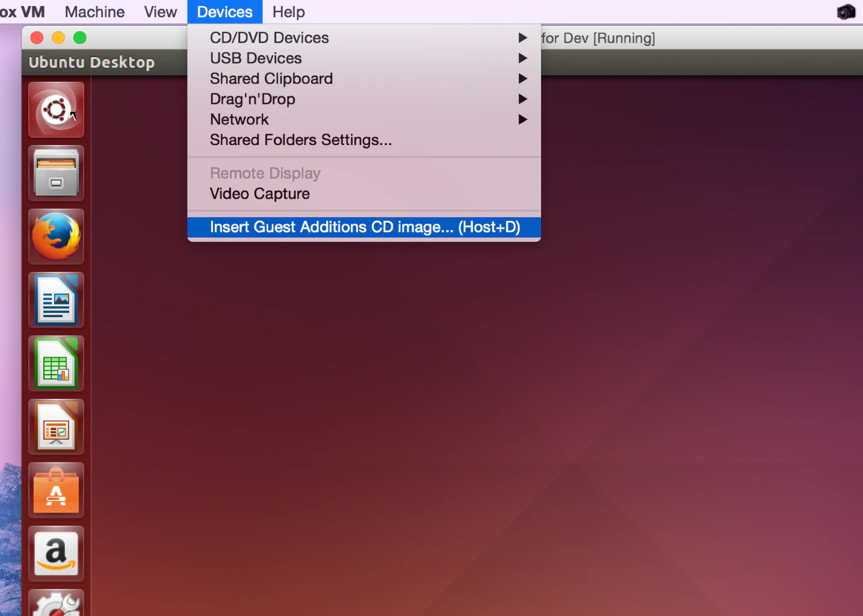Close the Devices menu from the menu bar
863x616 pixels.
tap(225, 12)
